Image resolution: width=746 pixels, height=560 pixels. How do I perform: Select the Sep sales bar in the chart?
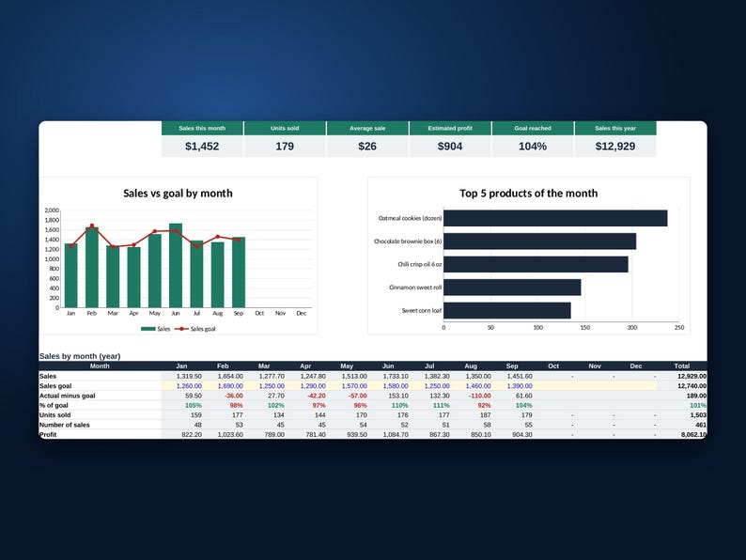pyautogui.click(x=239, y=272)
